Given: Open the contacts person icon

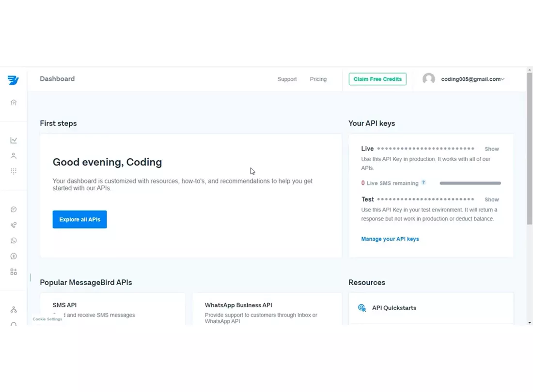Looking at the screenshot, I should 14,156.
